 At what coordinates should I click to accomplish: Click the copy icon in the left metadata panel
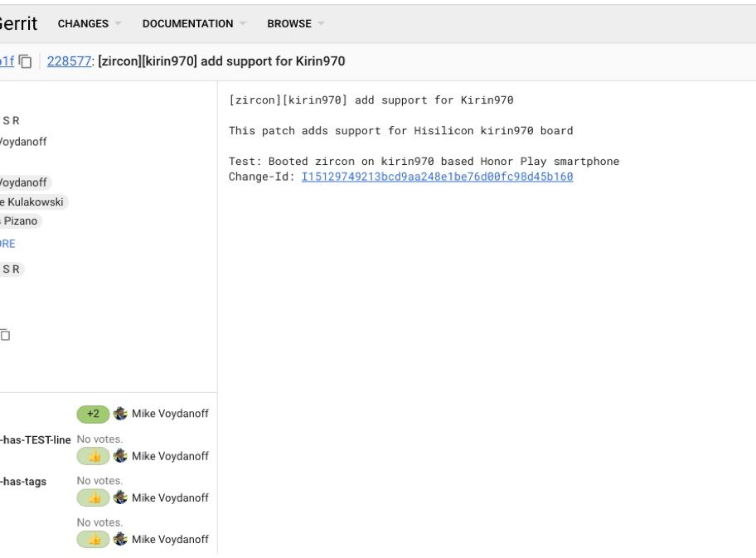5,335
